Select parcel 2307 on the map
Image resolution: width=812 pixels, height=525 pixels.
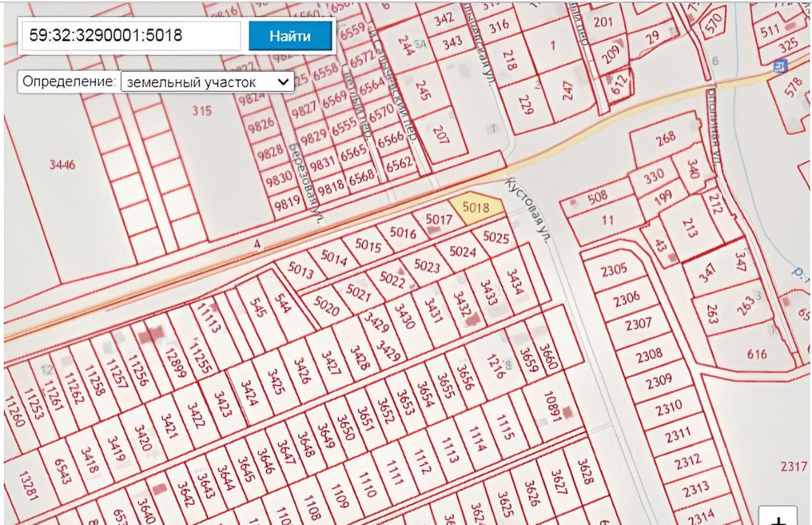coord(638,324)
